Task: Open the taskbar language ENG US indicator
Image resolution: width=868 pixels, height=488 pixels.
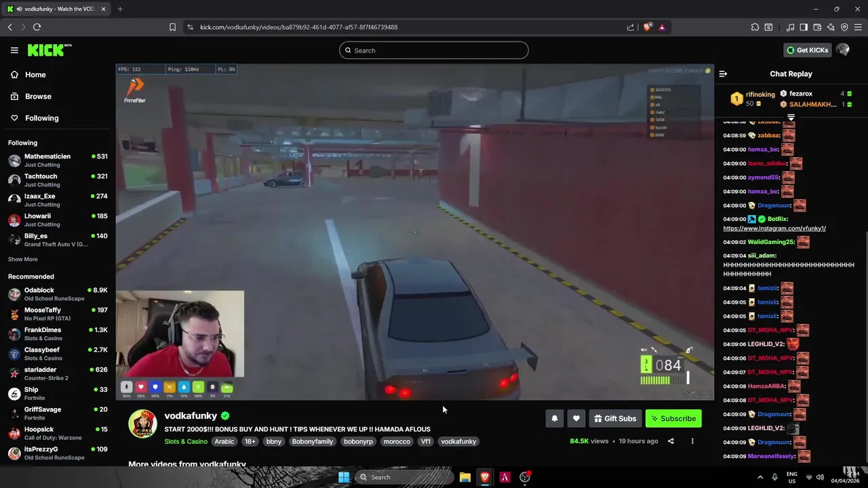Action: [x=791, y=477]
